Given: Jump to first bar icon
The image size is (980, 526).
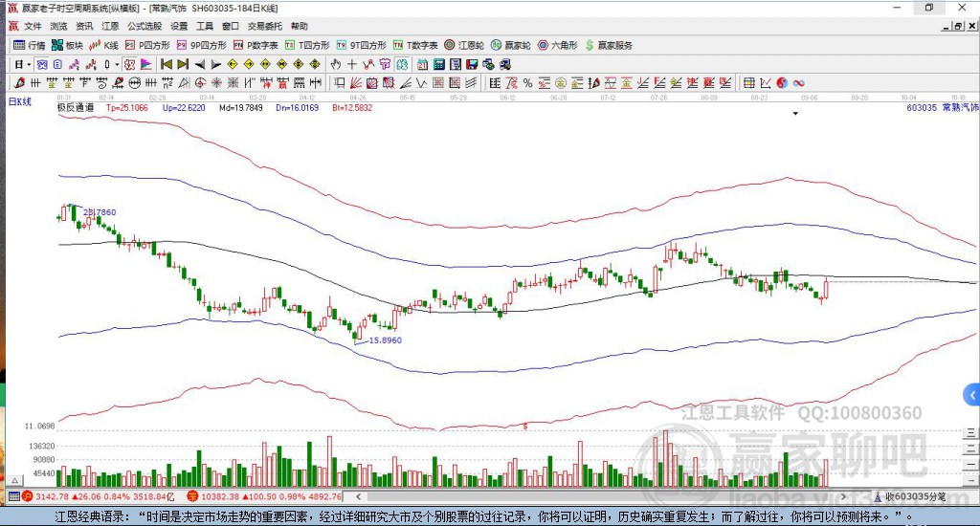Looking at the screenshot, I should click(x=167, y=64).
